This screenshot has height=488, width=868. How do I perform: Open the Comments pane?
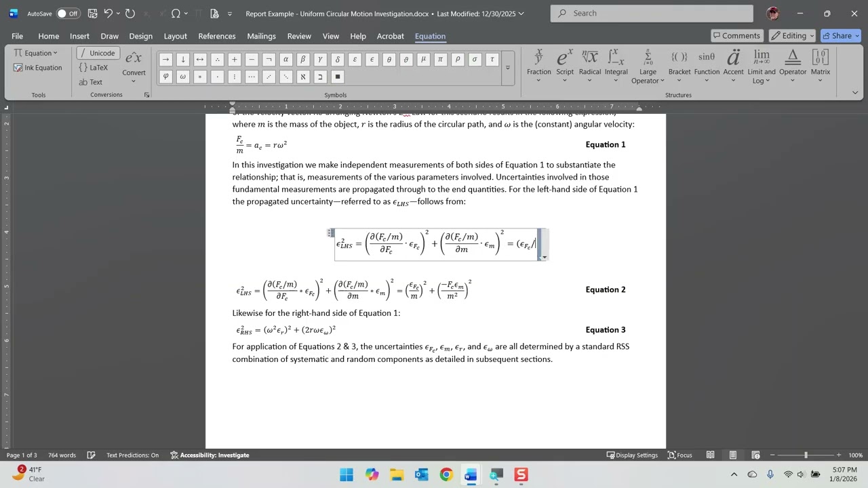(x=737, y=36)
